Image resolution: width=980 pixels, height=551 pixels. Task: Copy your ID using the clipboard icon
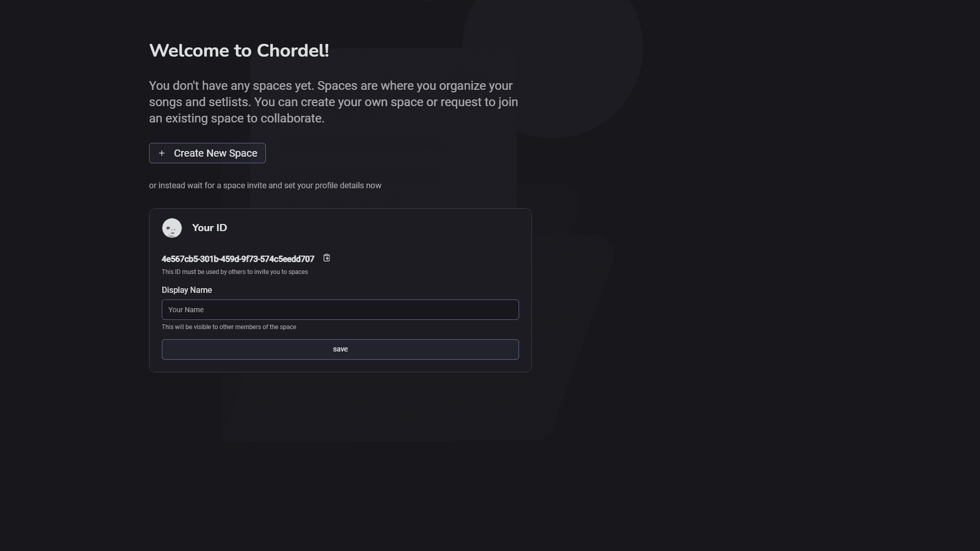(327, 258)
